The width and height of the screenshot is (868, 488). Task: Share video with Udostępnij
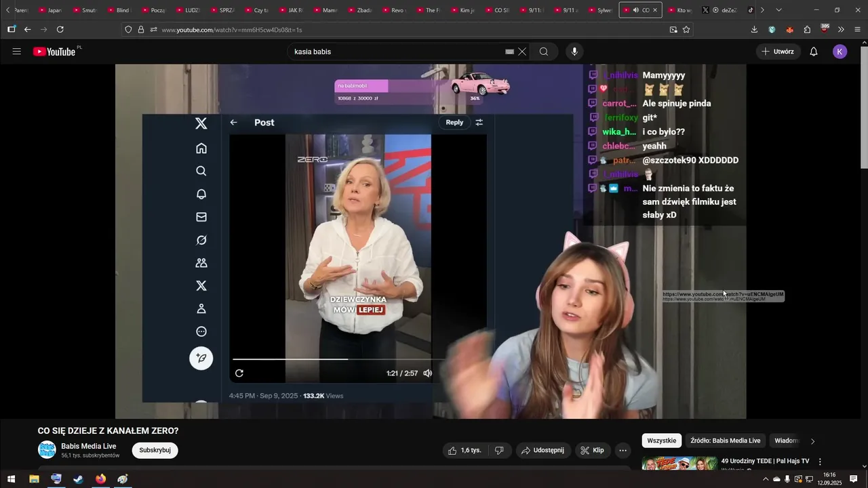[x=542, y=450]
